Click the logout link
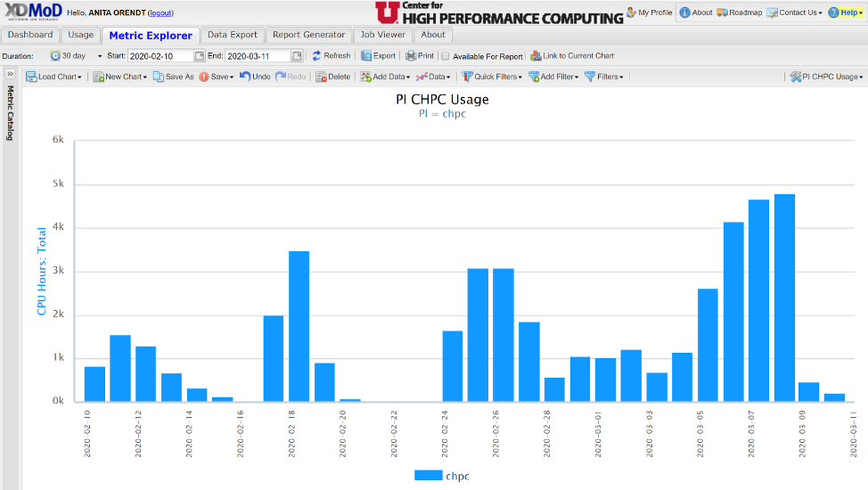 click(x=160, y=13)
